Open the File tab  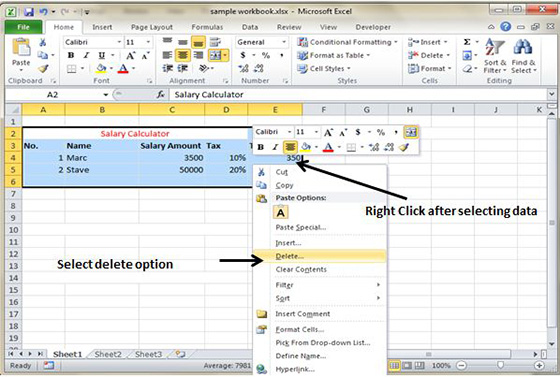click(x=23, y=27)
